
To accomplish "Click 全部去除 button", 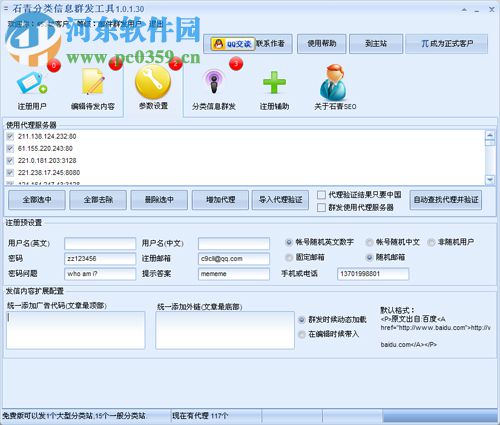I will coord(98,200).
